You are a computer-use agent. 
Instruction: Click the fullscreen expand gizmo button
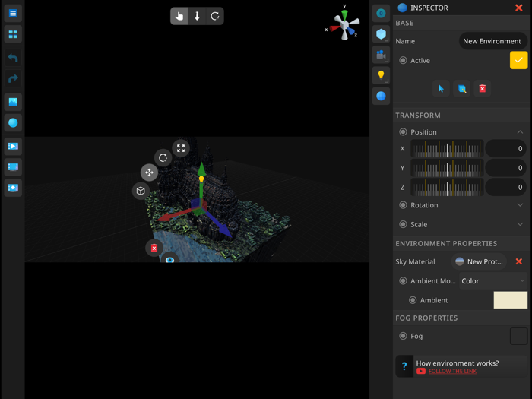coord(181,148)
